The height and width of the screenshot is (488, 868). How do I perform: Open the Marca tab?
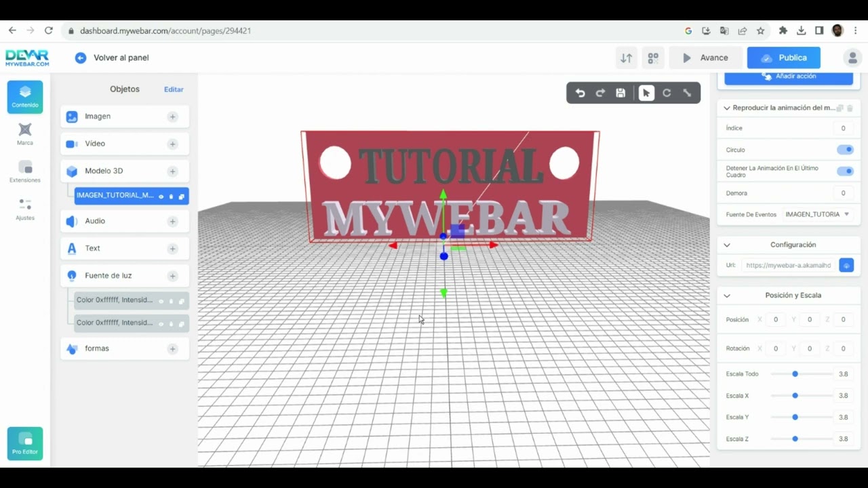tap(25, 134)
